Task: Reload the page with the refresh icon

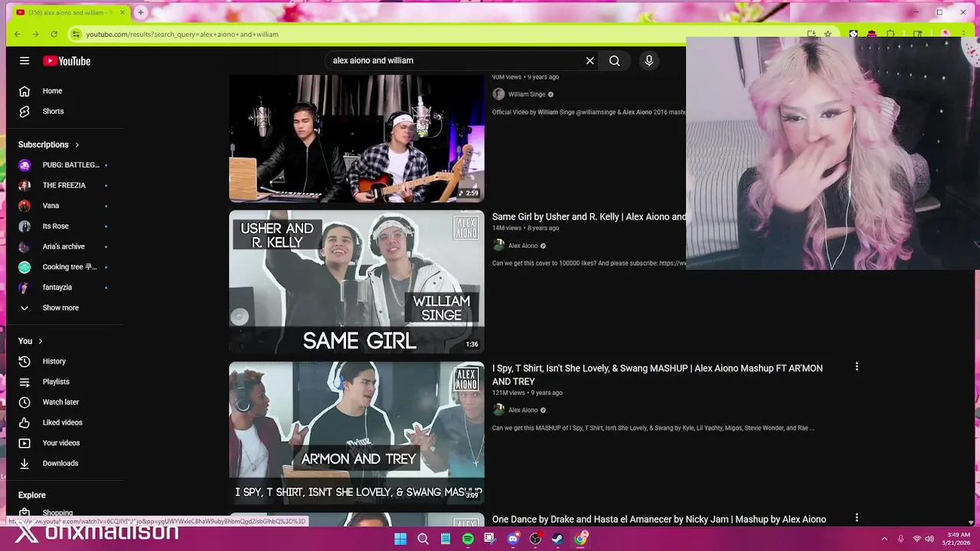Action: tap(54, 34)
